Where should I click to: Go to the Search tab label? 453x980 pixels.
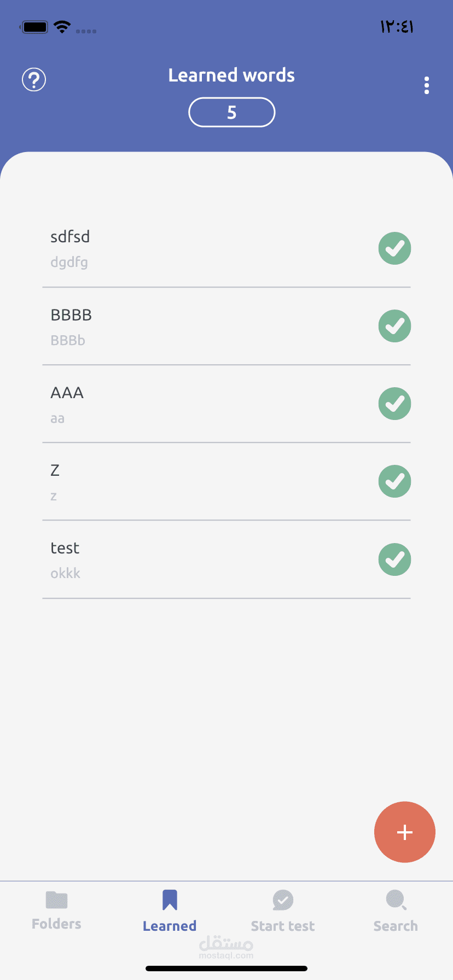pos(396,926)
